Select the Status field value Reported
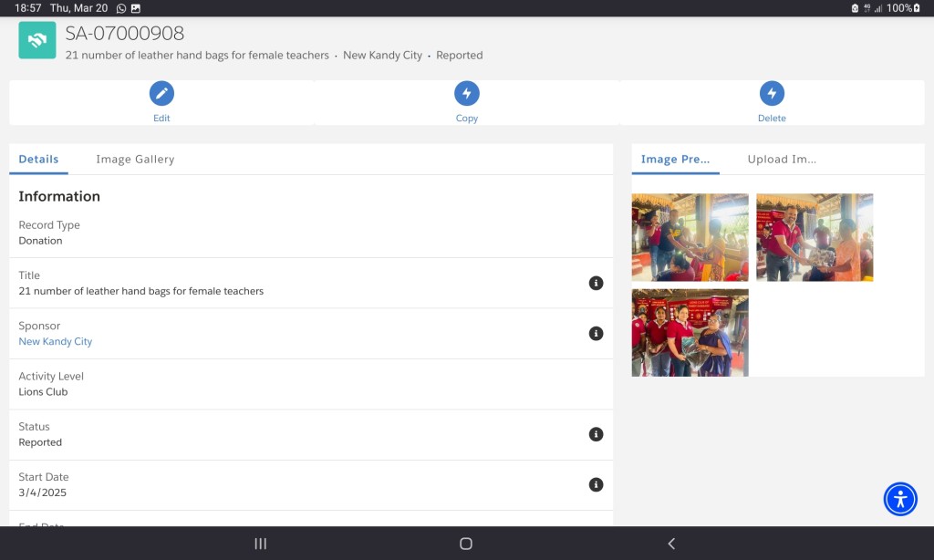 (x=40, y=442)
